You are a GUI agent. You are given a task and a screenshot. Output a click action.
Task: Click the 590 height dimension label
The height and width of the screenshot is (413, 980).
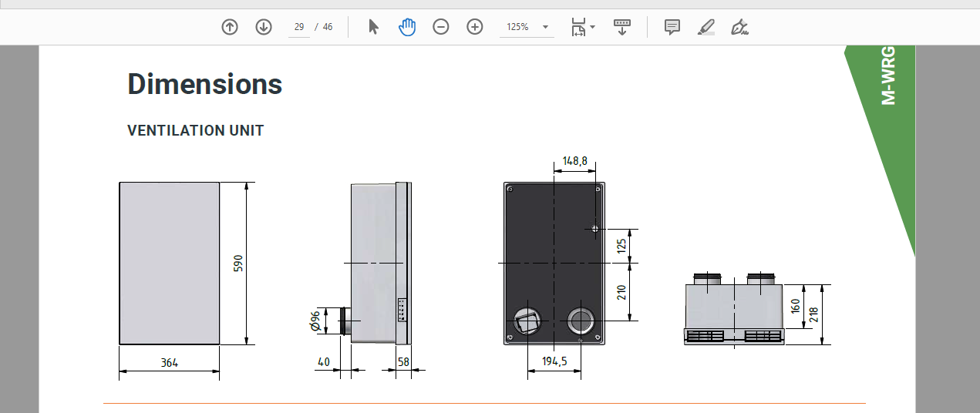pyautogui.click(x=238, y=263)
